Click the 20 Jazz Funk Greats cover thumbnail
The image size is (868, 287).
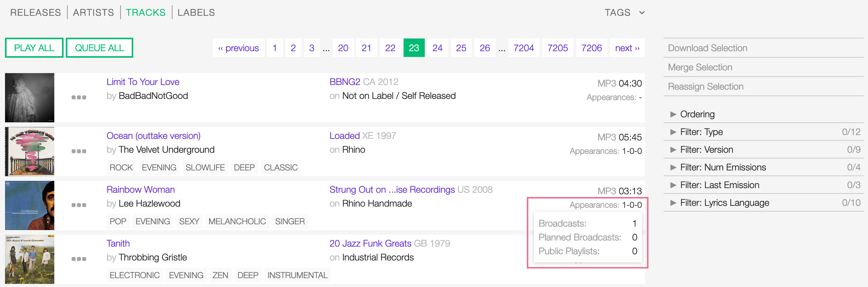(x=30, y=259)
